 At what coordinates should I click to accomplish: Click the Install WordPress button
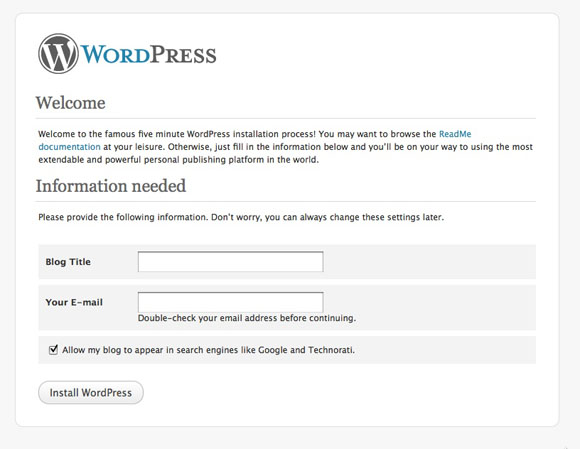click(91, 392)
